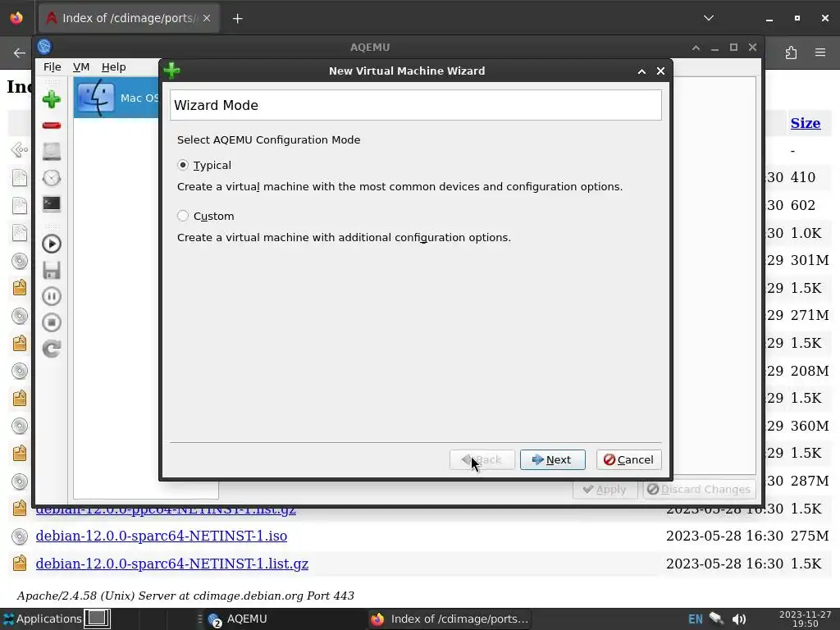
Task: Click the reset VM circular arrow icon
Action: (52, 349)
